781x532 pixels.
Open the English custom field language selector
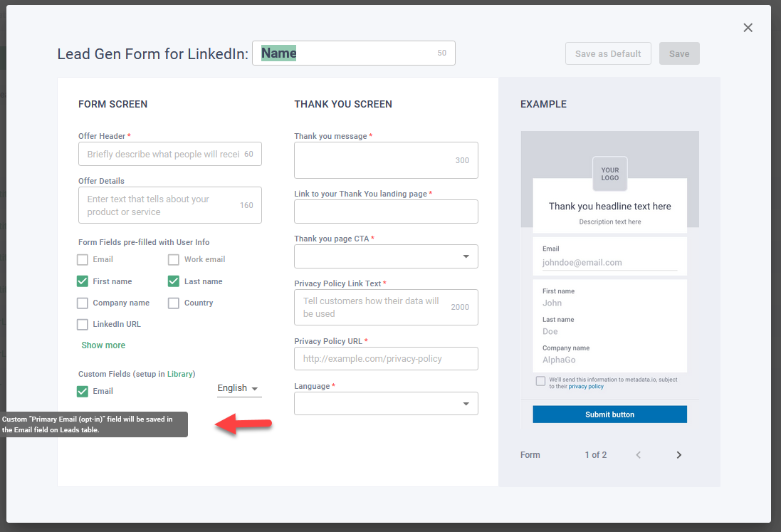239,388
